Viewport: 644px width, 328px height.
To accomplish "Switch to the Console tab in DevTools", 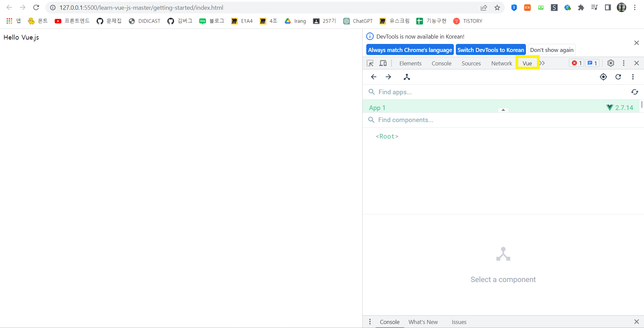I will (441, 63).
